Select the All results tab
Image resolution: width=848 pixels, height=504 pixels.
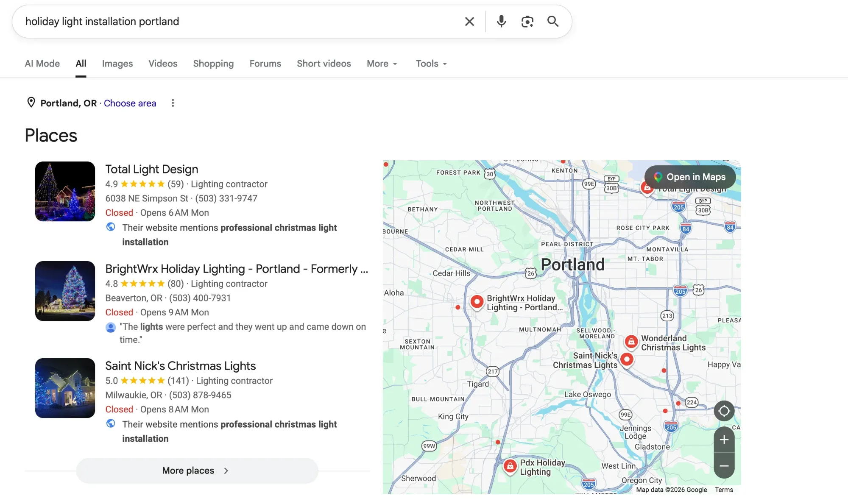click(x=81, y=64)
